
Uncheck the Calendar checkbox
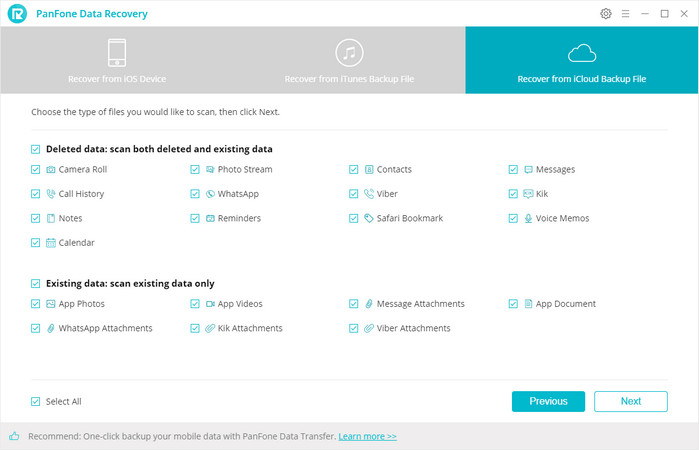pos(36,243)
